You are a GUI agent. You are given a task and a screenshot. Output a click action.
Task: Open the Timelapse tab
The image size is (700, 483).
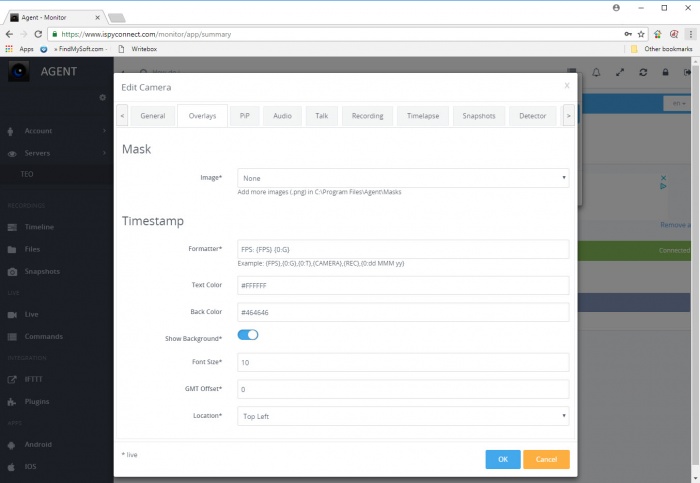click(423, 116)
